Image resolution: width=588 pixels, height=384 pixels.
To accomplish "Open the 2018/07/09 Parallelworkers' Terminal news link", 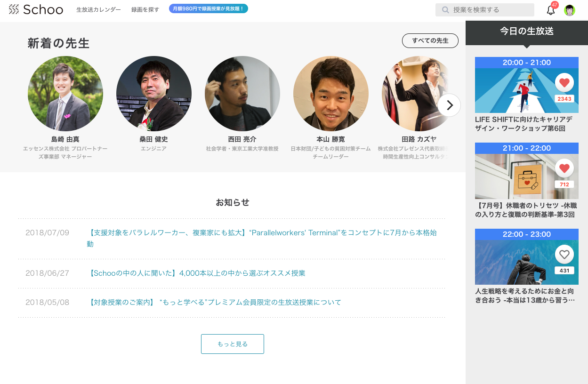I will (x=262, y=238).
